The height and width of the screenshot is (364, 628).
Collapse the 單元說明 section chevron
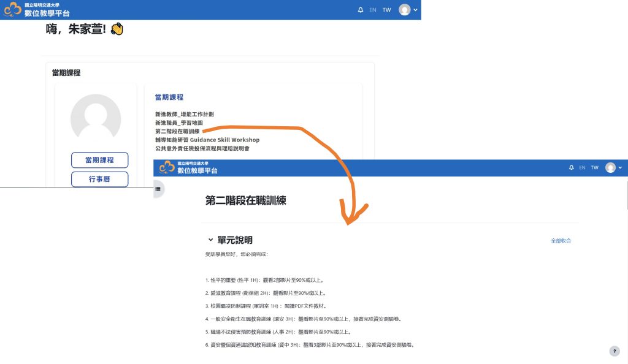[210, 240]
